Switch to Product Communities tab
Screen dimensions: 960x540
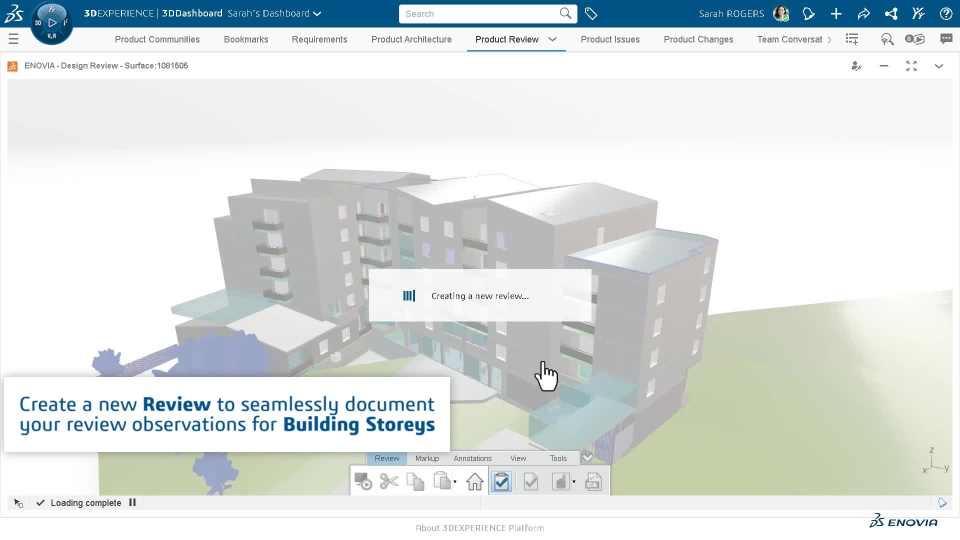click(x=157, y=39)
